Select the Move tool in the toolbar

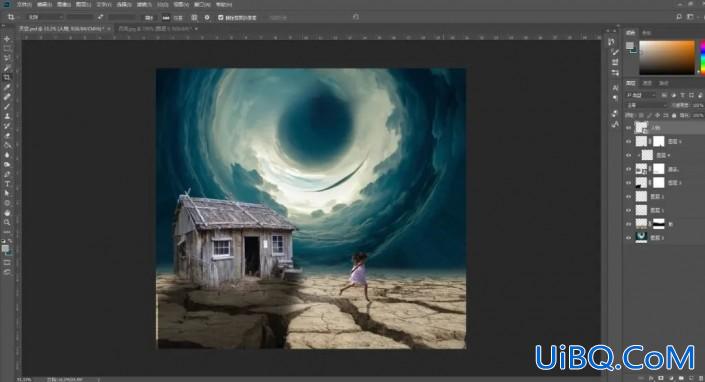(7, 39)
